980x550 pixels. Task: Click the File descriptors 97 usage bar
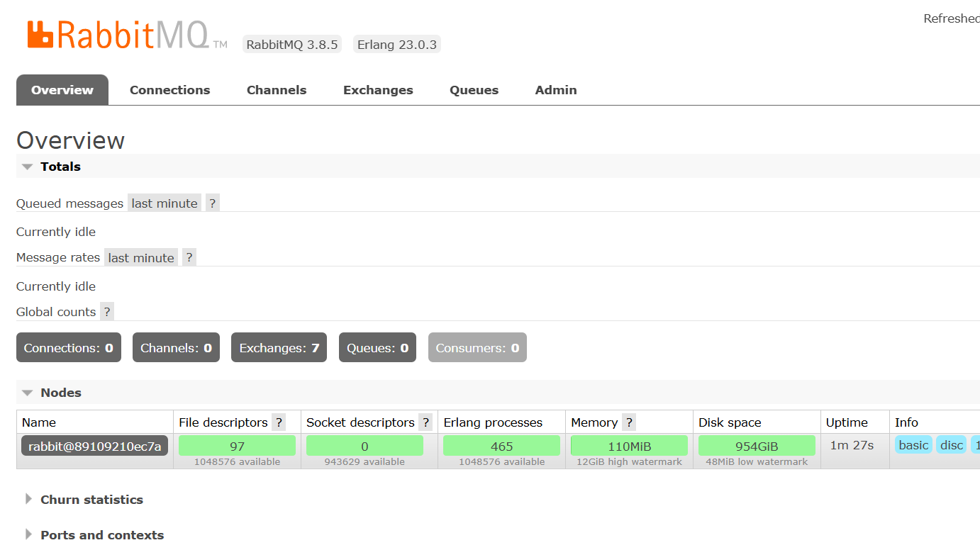click(237, 446)
